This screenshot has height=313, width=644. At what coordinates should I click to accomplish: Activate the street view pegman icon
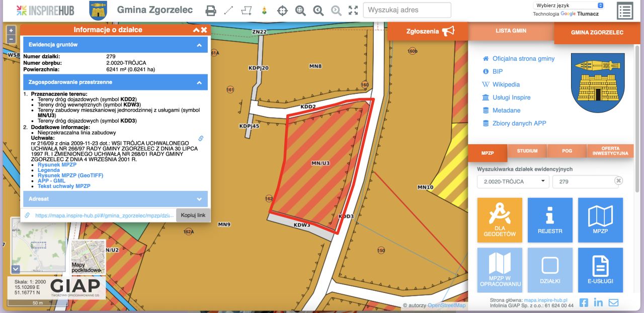pos(264,10)
